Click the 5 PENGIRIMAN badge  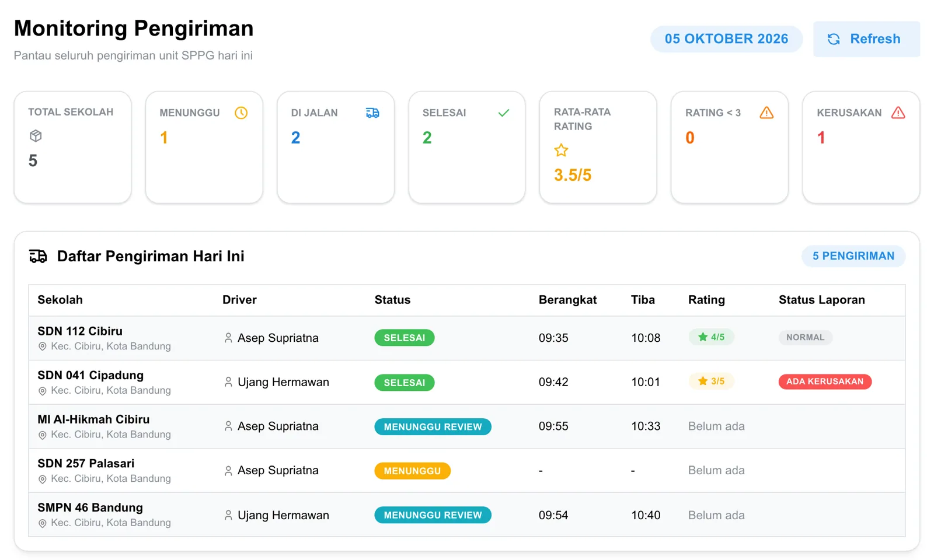tap(853, 256)
